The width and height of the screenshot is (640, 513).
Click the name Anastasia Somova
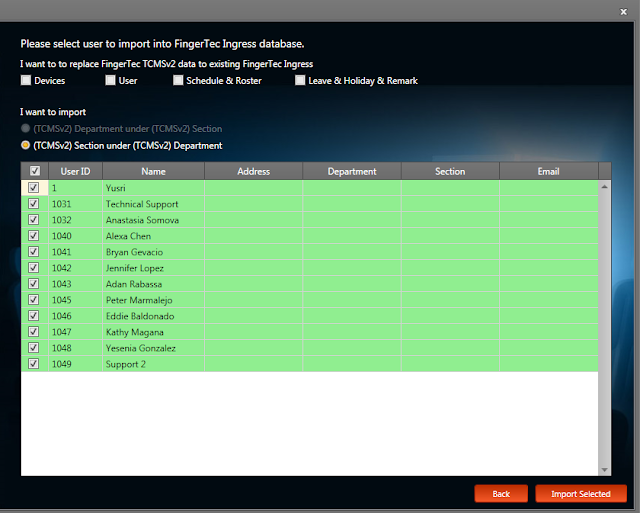pyautogui.click(x=153, y=220)
